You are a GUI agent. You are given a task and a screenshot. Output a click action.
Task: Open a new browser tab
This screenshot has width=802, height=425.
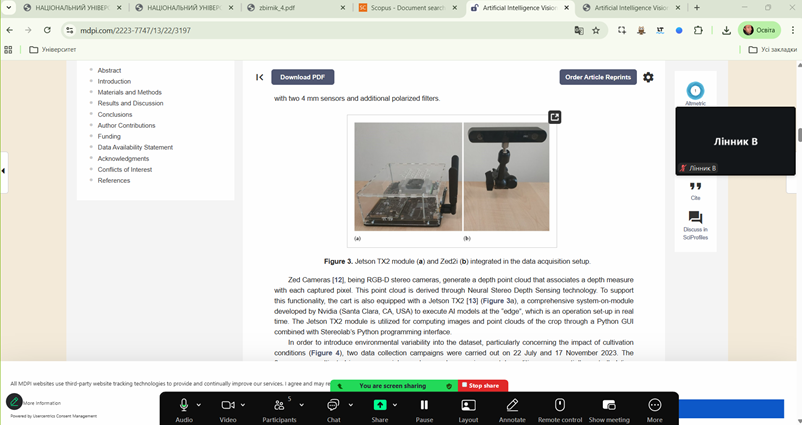click(697, 8)
